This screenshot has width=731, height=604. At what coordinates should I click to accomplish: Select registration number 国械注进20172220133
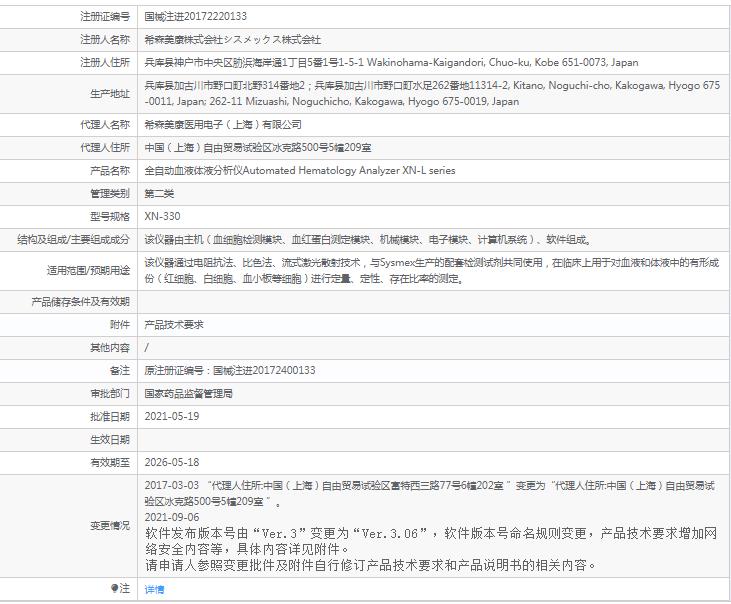pyautogui.click(x=195, y=16)
